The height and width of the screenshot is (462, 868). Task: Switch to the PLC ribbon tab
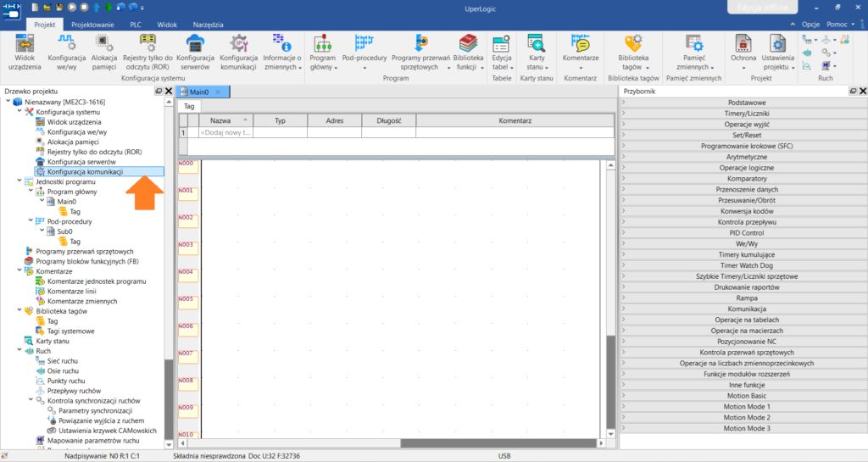[x=136, y=25]
